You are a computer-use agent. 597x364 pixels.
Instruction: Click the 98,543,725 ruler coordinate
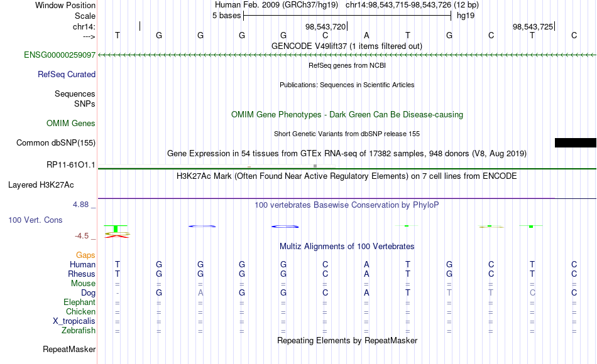coord(533,26)
